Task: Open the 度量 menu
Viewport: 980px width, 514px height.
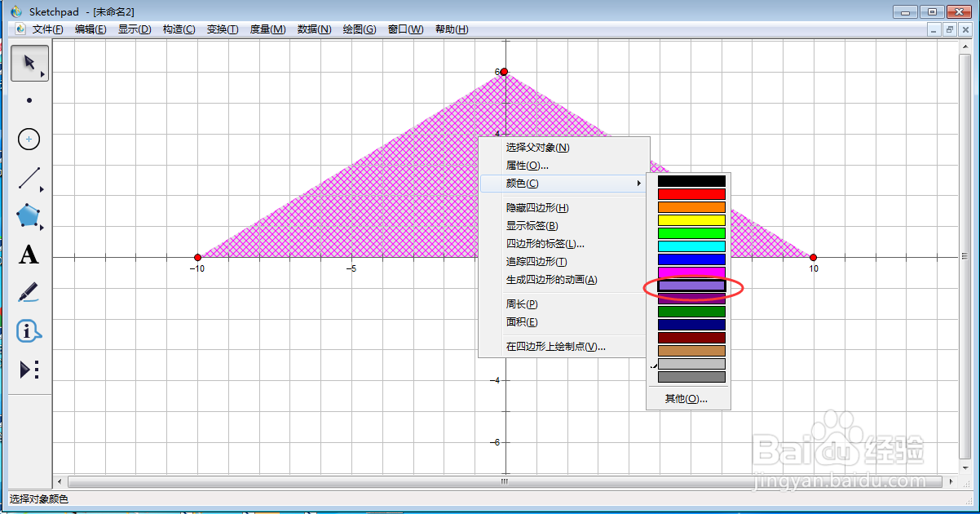Action: [x=269, y=29]
